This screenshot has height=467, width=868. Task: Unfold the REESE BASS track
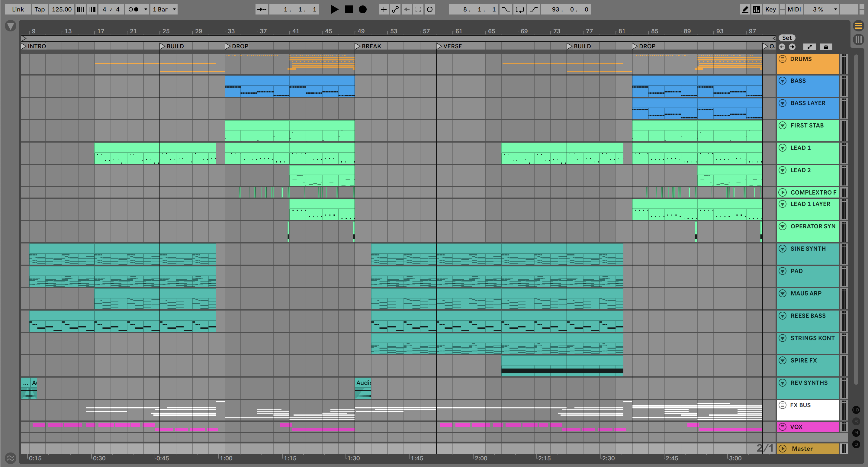click(783, 316)
